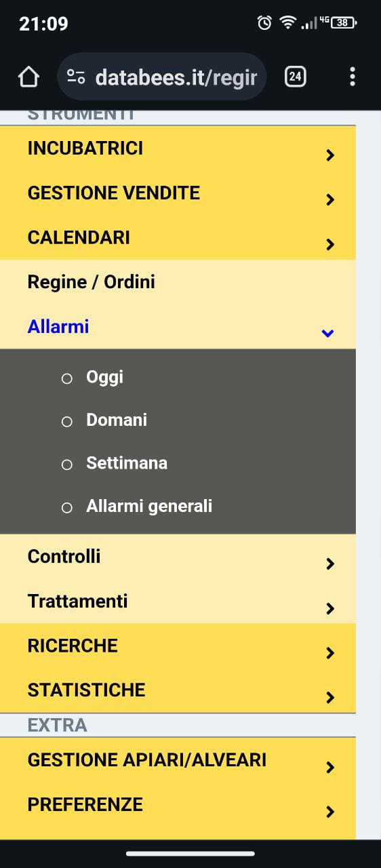Tap the battery indicator icon

344,23
